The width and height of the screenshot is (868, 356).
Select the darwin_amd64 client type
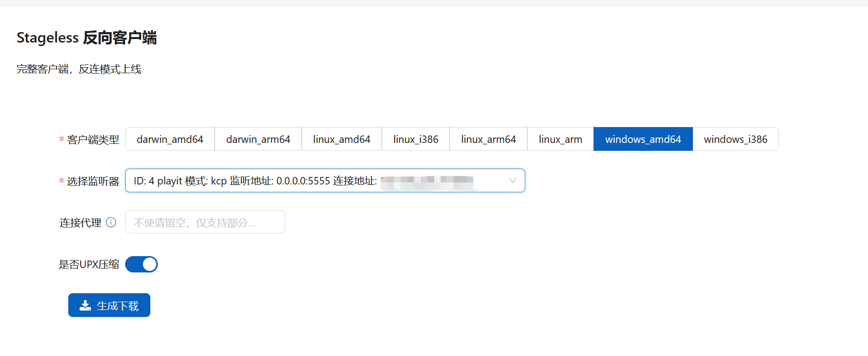[x=170, y=139]
